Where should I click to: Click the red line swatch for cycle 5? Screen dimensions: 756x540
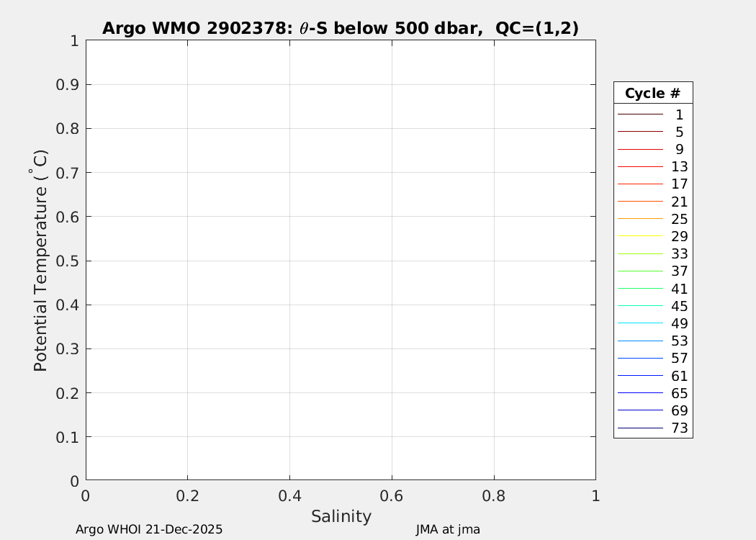pos(639,132)
